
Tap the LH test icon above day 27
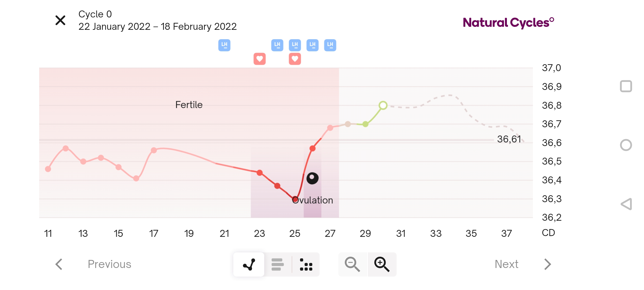[330, 45]
